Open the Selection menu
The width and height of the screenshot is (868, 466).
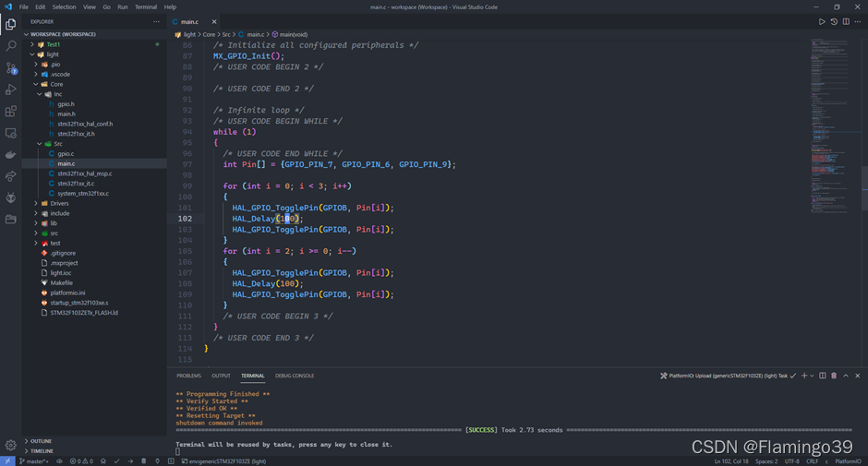pos(65,7)
